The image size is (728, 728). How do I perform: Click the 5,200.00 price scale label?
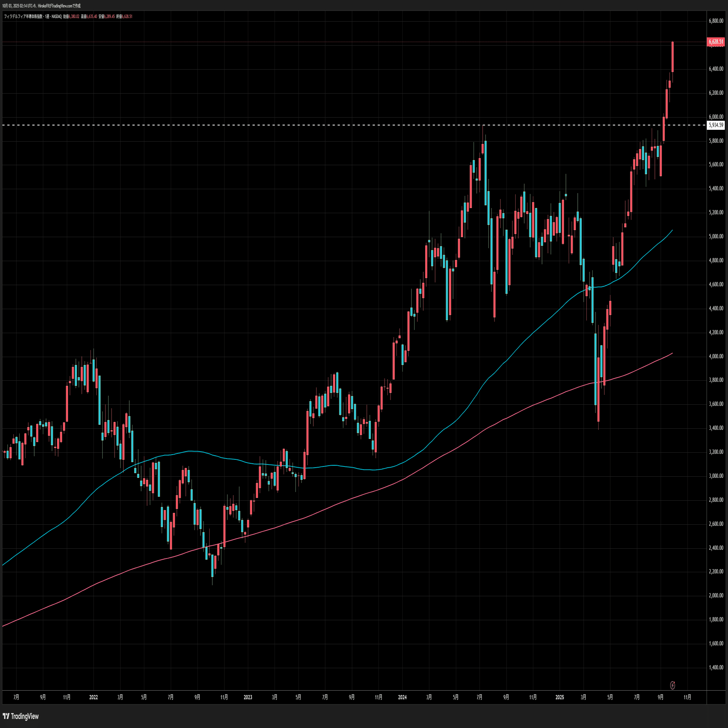[x=716, y=212]
